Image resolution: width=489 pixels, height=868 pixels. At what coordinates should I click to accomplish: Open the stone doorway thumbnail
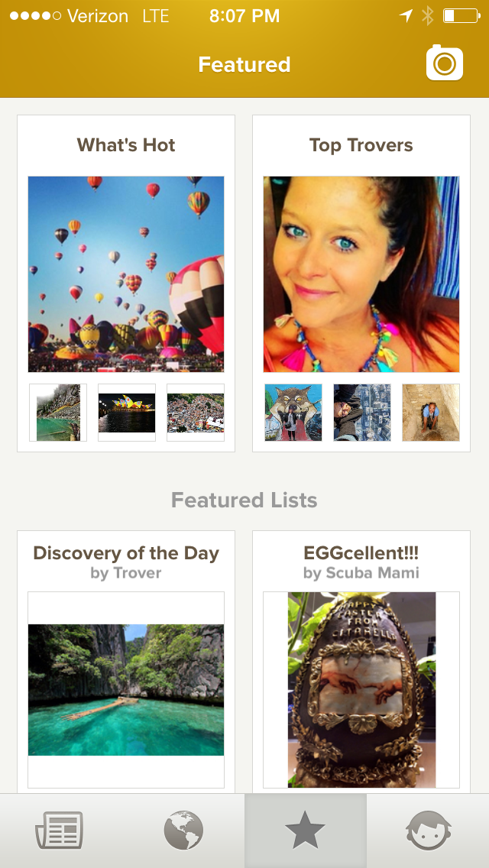click(431, 413)
